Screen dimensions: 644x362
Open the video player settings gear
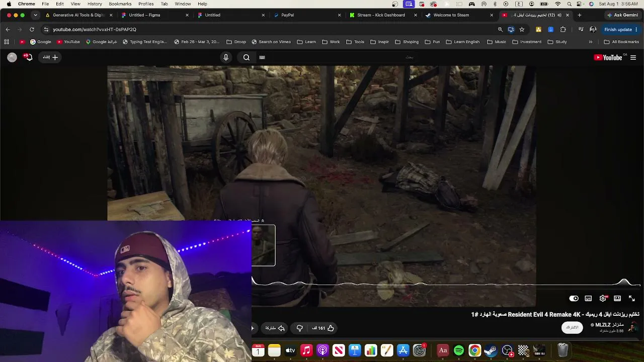tap(603, 298)
